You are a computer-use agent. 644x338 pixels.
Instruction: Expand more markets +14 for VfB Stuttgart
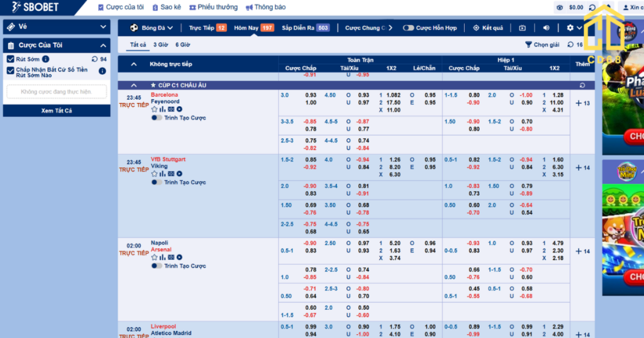pos(582,168)
